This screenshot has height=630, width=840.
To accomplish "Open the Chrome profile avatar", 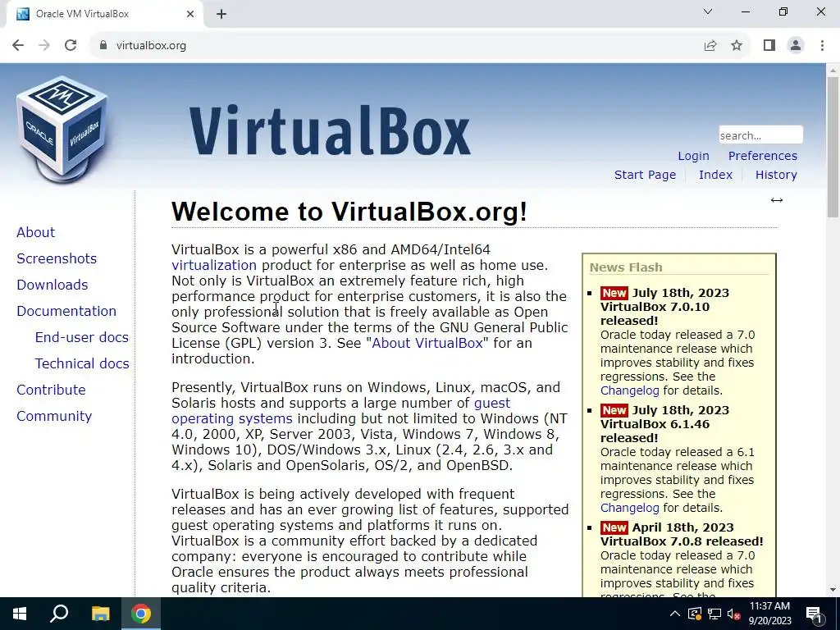I will tap(796, 46).
